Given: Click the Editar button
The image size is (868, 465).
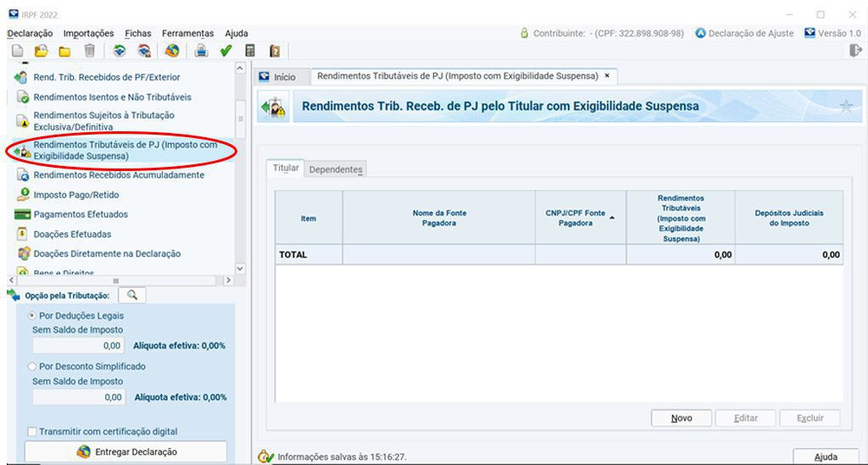Looking at the screenshot, I should (746, 418).
